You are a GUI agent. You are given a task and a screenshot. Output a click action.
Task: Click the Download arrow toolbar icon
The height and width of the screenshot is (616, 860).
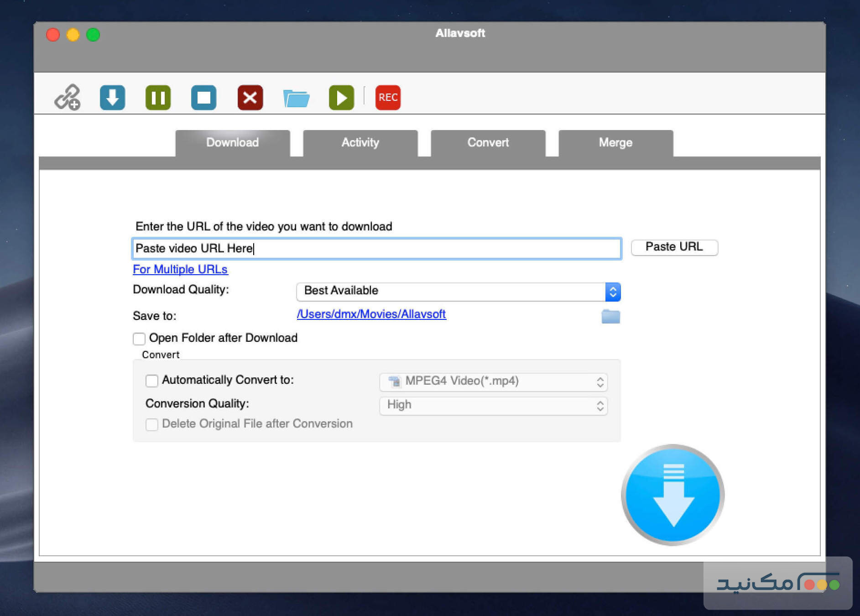(x=112, y=97)
